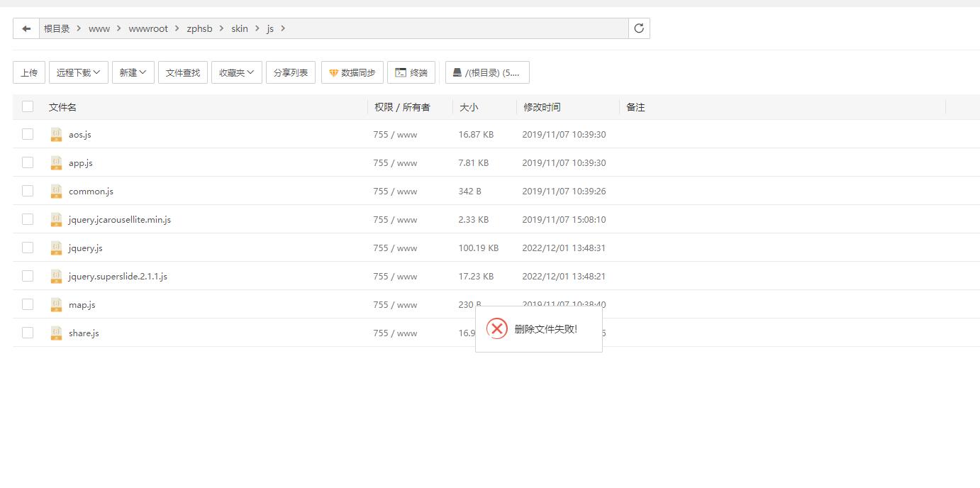Open the jquery.jcarousellite.min.js file name
Image resolution: width=980 pixels, height=488 pixels.
point(120,219)
